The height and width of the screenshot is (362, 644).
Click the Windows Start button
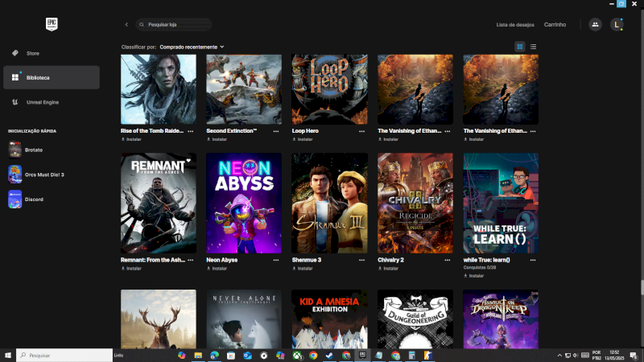pyautogui.click(x=7, y=355)
